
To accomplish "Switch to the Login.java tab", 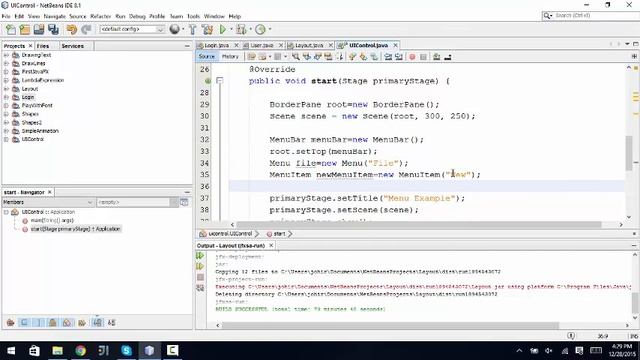I will coord(216,45).
